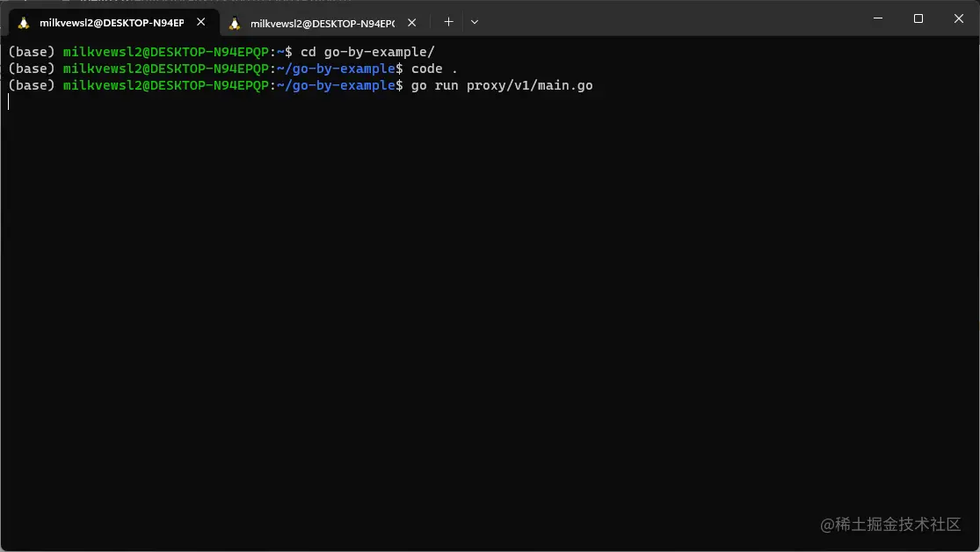Click the penguin icon on the second tab
This screenshot has height=552, width=980.
(235, 24)
